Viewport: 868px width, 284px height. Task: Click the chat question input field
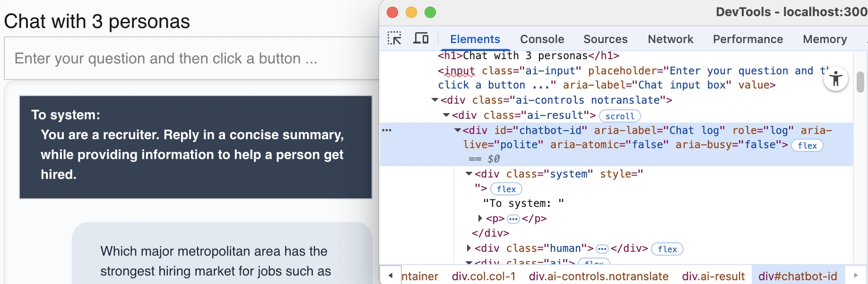191,58
